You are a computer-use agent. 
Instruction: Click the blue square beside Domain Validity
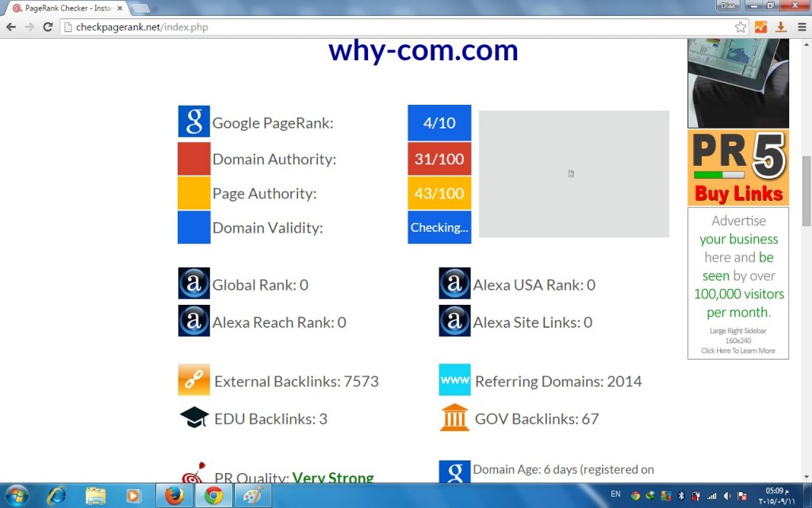point(193,227)
